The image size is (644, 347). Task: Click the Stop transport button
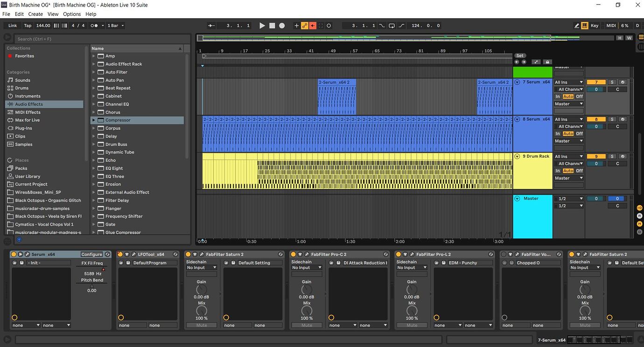pyautogui.click(x=272, y=26)
